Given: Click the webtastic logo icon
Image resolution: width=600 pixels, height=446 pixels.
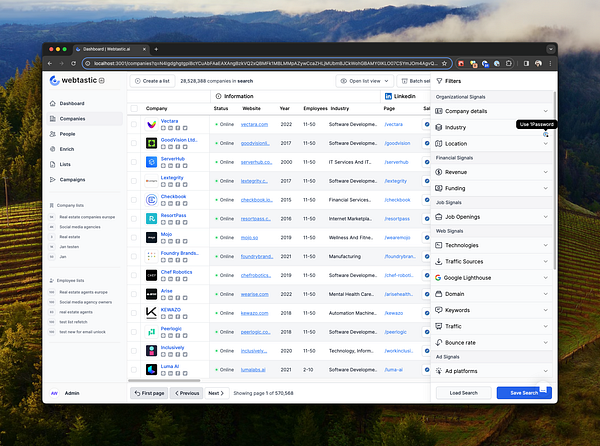Looking at the screenshot, I should pos(54,80).
